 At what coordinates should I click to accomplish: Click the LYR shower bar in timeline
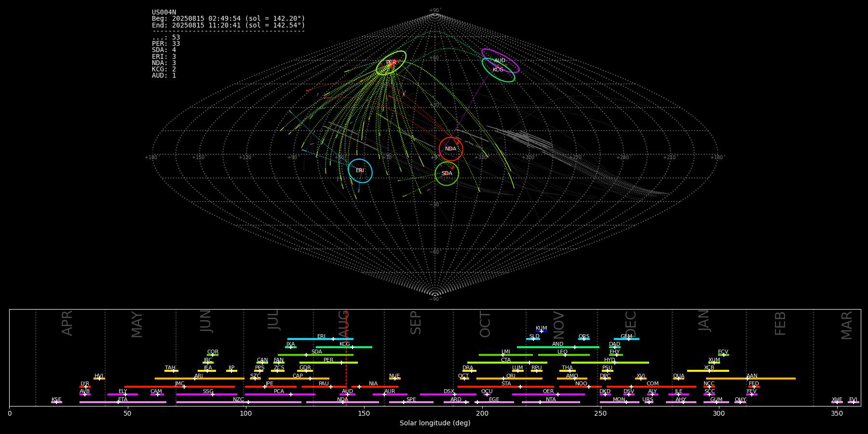[85, 387]
